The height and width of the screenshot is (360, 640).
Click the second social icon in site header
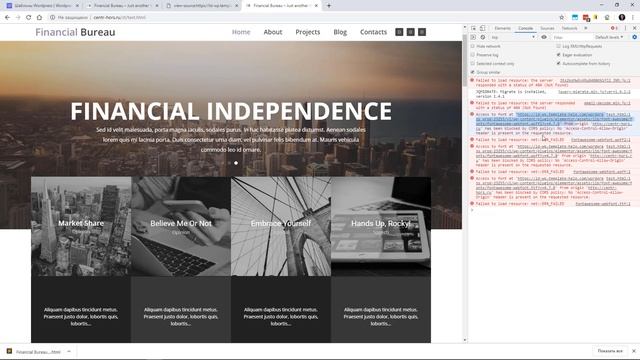click(x=411, y=32)
